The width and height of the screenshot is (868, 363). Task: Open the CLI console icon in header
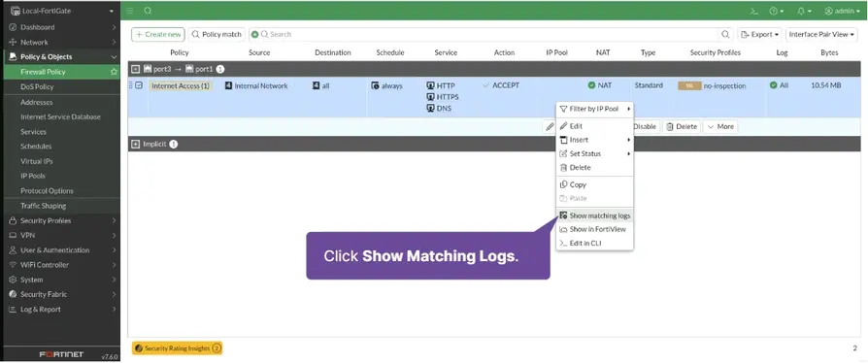pyautogui.click(x=754, y=11)
